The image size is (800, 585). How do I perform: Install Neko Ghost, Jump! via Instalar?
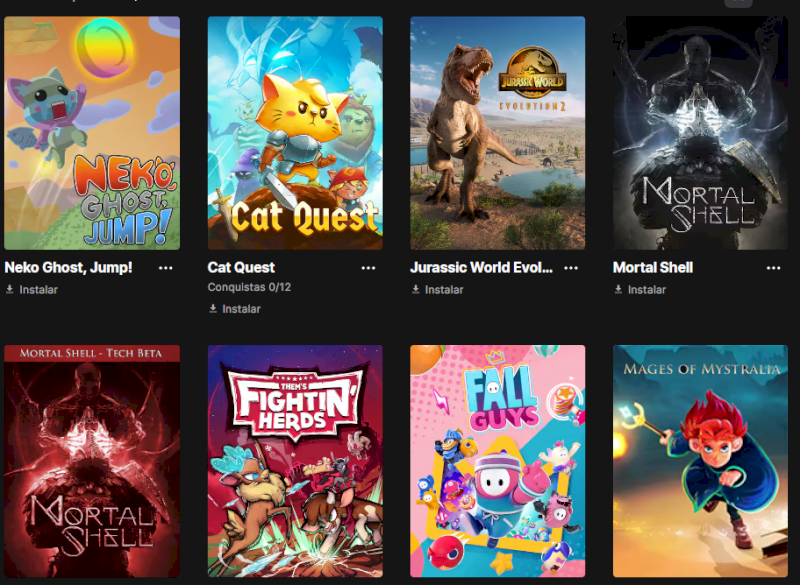click(38, 290)
